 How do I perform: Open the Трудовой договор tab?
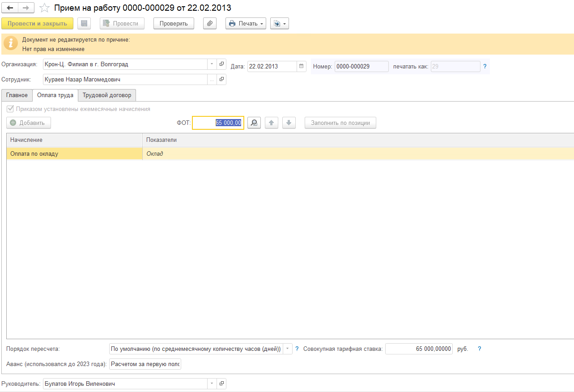(x=107, y=95)
